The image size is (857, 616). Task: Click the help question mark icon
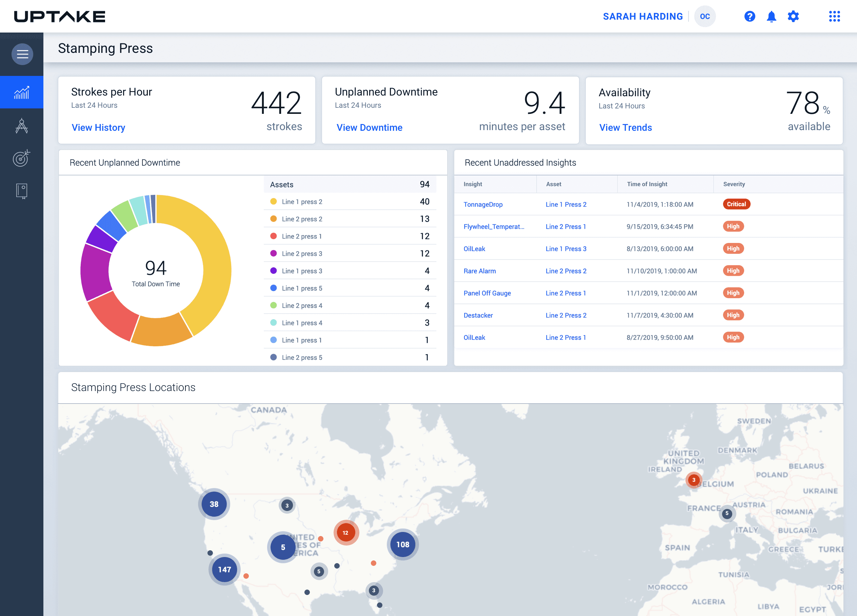(749, 16)
